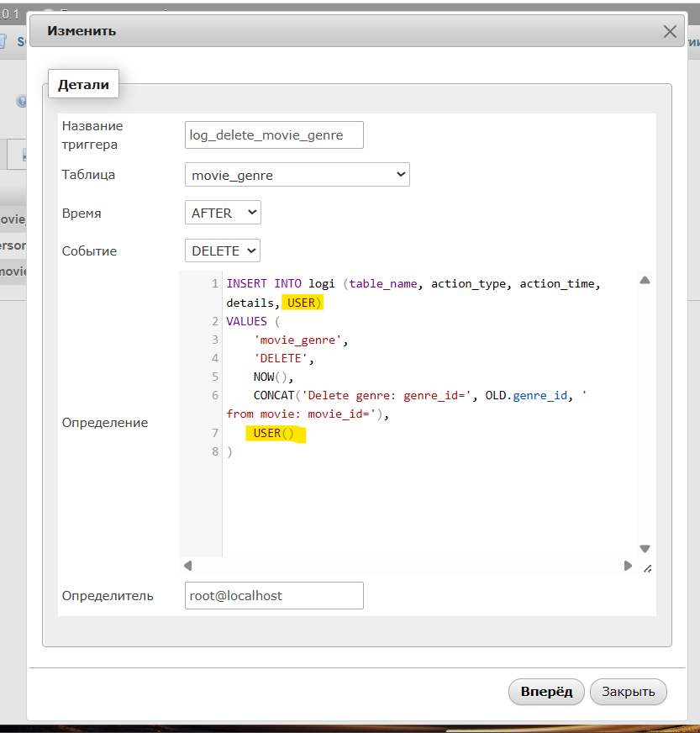Grab the editor resize handle icon

[647, 569]
